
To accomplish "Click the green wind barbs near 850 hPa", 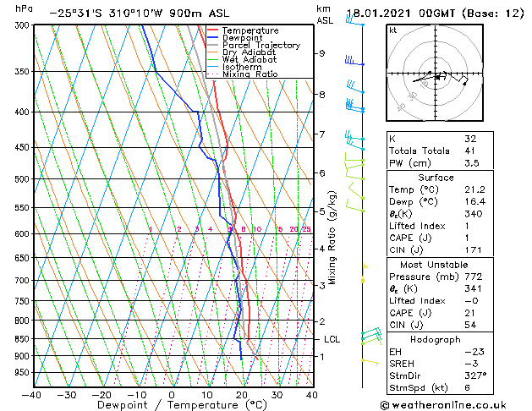I will (370, 337).
